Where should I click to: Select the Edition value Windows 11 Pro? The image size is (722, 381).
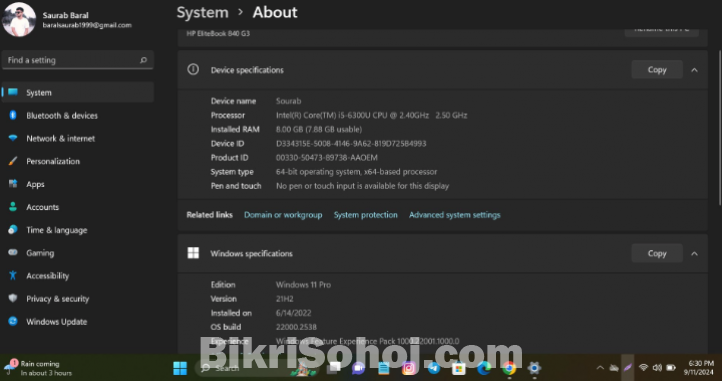[x=303, y=285]
